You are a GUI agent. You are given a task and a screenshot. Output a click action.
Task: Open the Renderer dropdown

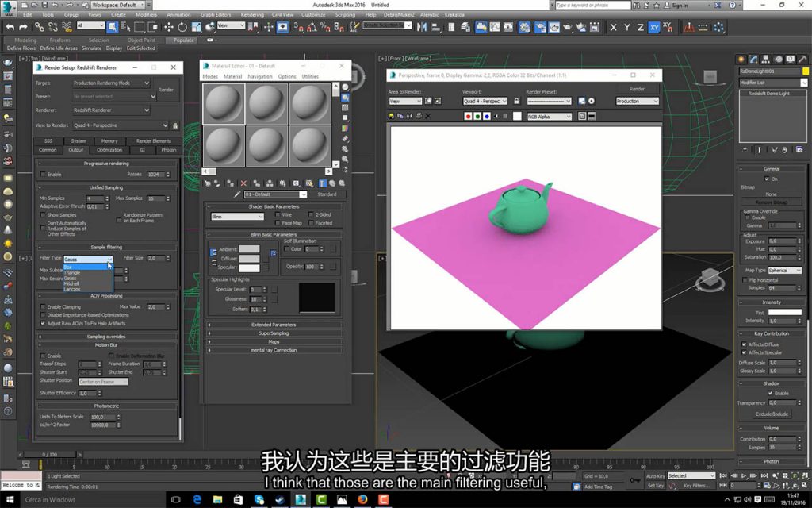tap(111, 110)
